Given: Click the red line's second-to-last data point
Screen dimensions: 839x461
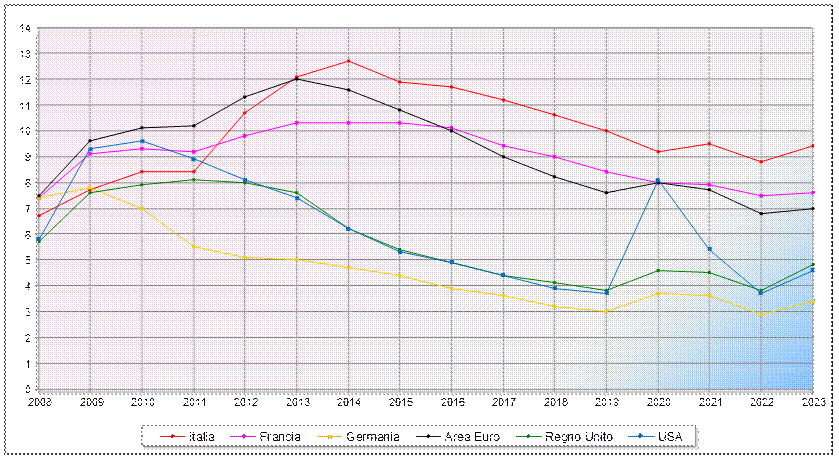Looking at the screenshot, I should tap(761, 162).
